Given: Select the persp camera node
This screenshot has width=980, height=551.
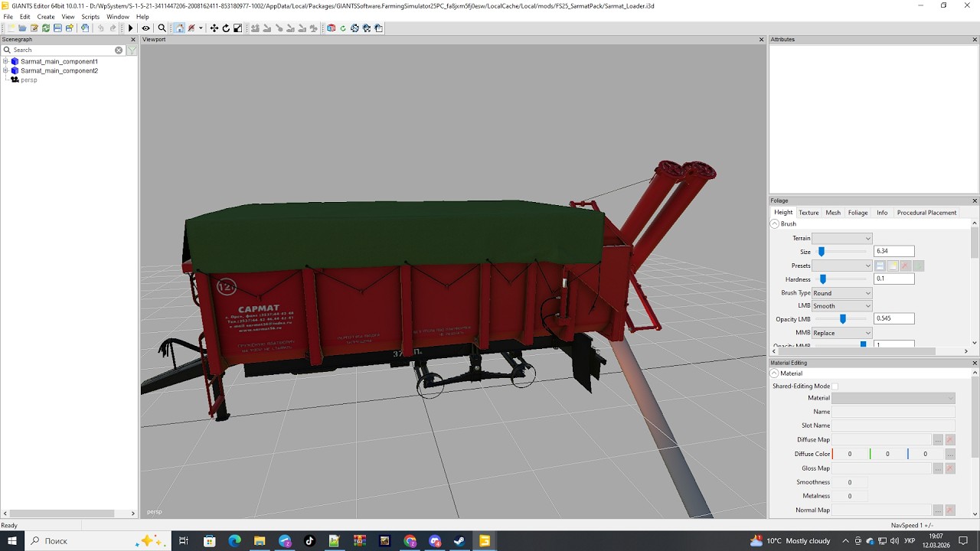Looking at the screenshot, I should (x=28, y=80).
